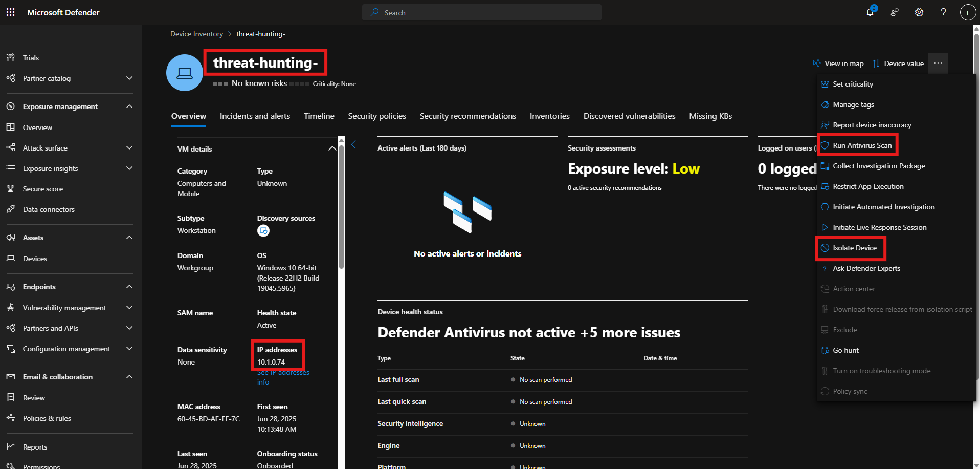Click the 'No scan performed' value for Last full scan
Screen dimensions: 980x469
pos(546,380)
